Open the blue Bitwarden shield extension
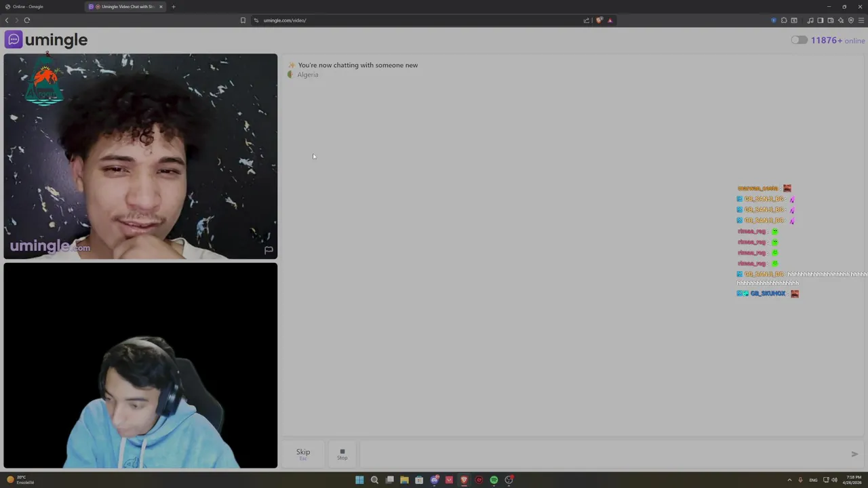 pyautogui.click(x=774, y=20)
